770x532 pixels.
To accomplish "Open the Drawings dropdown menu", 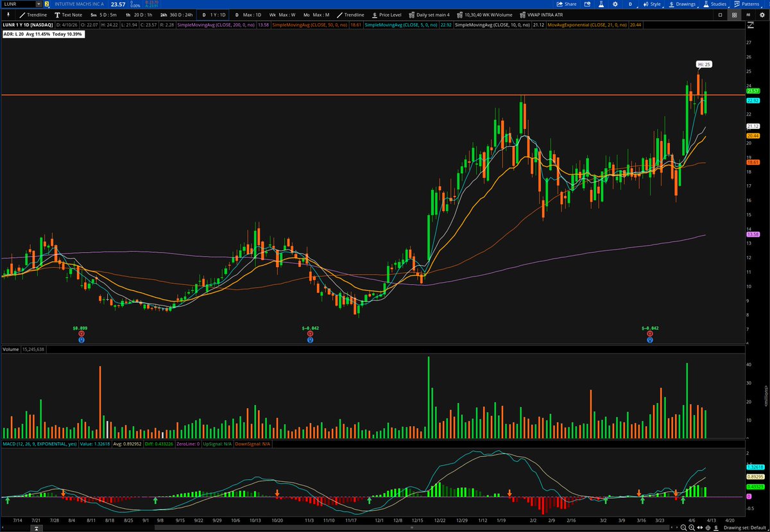I will (x=683, y=4).
